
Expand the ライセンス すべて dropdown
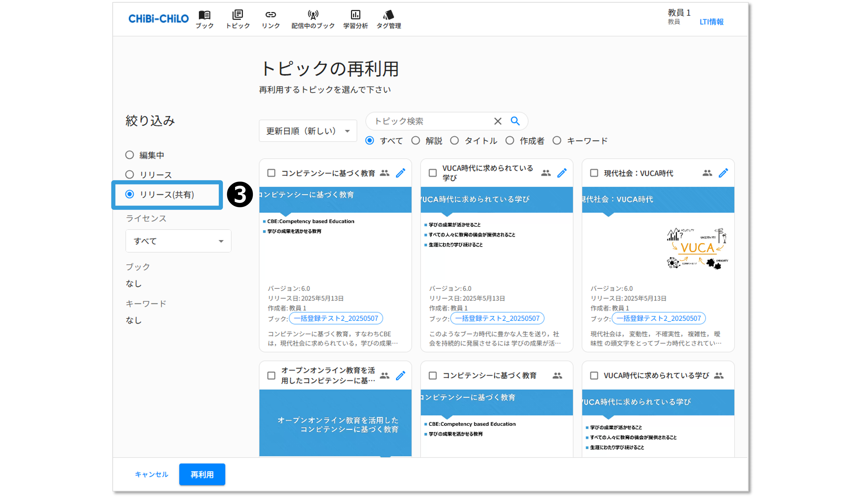178,241
